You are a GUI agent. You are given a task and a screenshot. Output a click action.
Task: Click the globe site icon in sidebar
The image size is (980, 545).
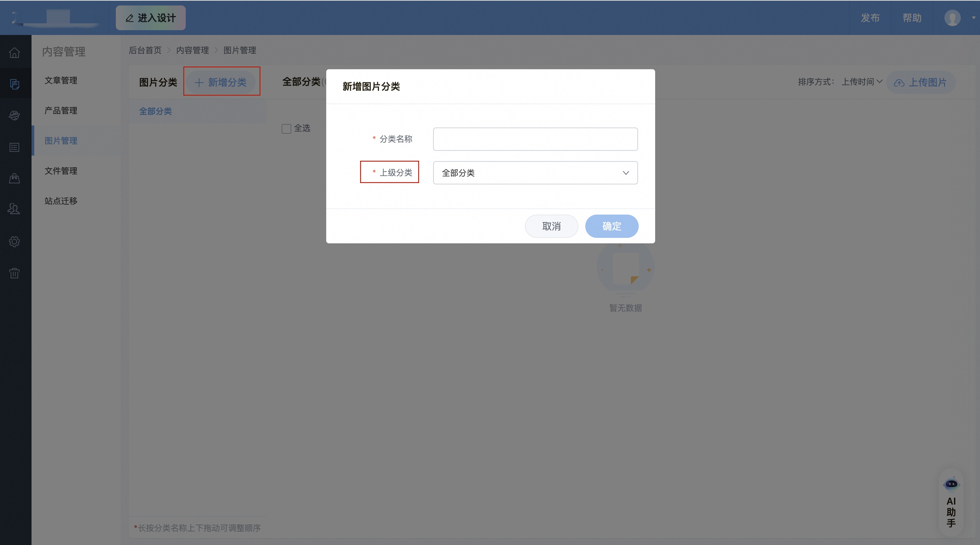click(x=14, y=115)
